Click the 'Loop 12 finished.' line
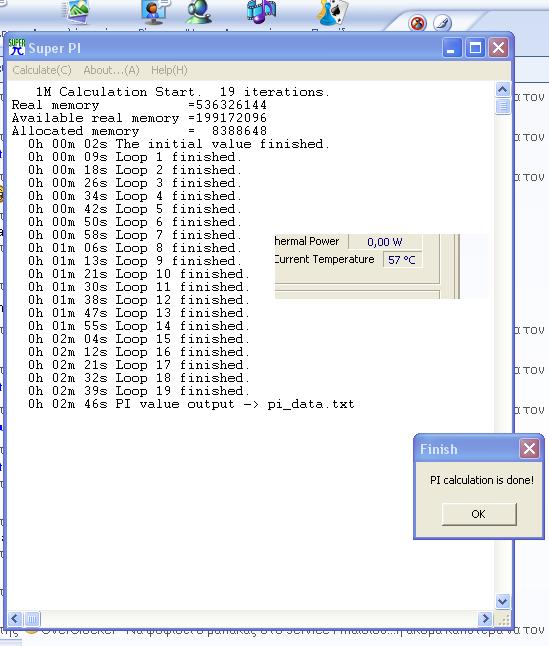Image resolution: width=549 pixels, height=646 pixels. (139, 300)
